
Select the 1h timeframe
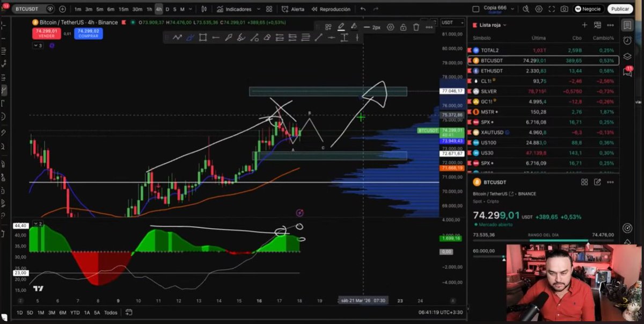149,9
